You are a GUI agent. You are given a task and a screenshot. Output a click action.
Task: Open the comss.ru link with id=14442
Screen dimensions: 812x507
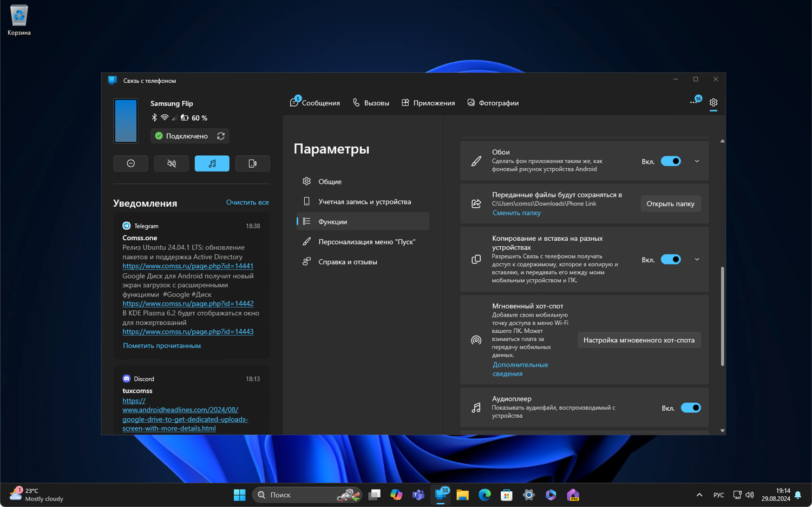[188, 304]
